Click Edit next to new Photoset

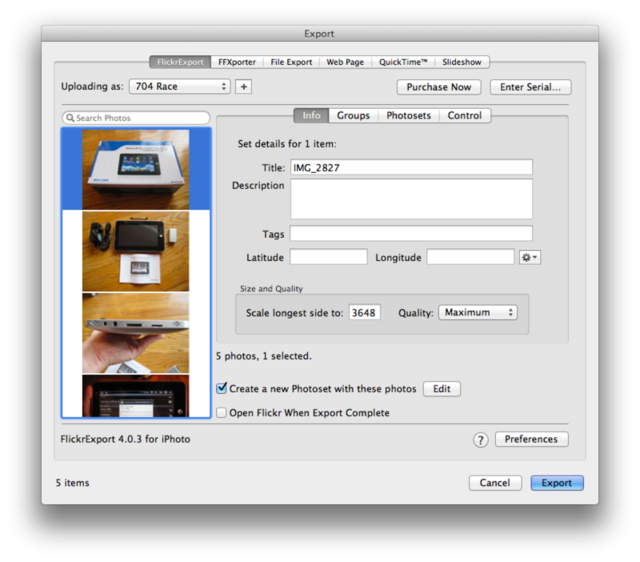pyautogui.click(x=442, y=389)
